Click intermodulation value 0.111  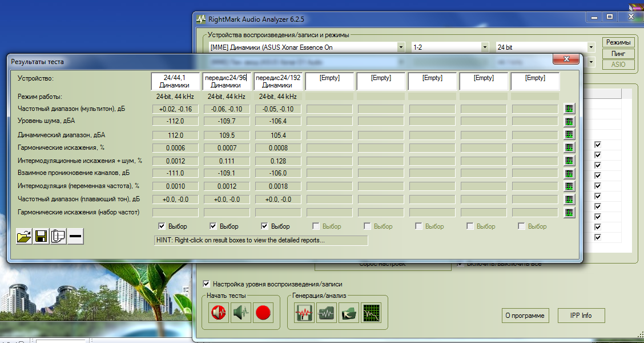227,161
